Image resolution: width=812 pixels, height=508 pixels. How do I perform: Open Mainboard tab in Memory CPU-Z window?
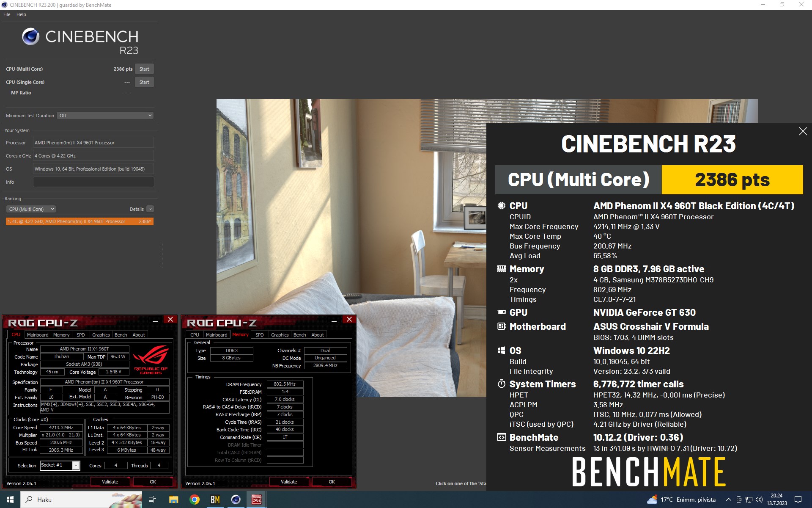[217, 335]
